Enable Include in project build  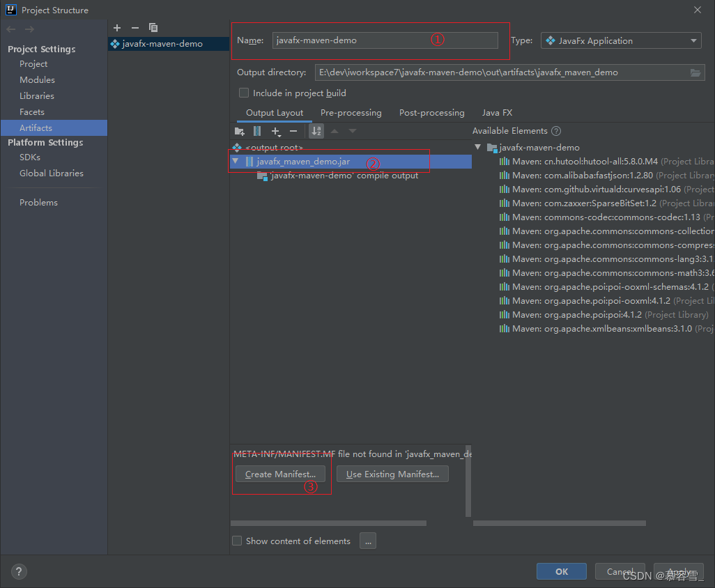click(x=244, y=93)
